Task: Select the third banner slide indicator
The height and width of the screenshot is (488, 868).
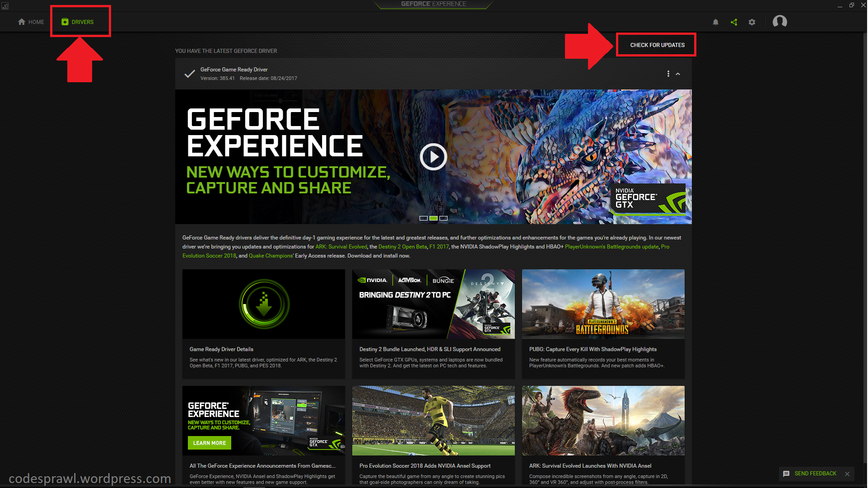Action: (444, 218)
